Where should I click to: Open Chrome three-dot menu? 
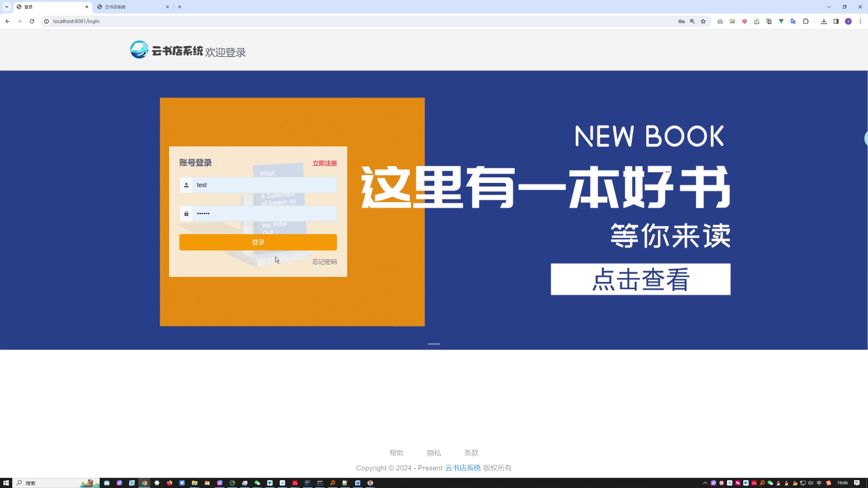[861, 21]
